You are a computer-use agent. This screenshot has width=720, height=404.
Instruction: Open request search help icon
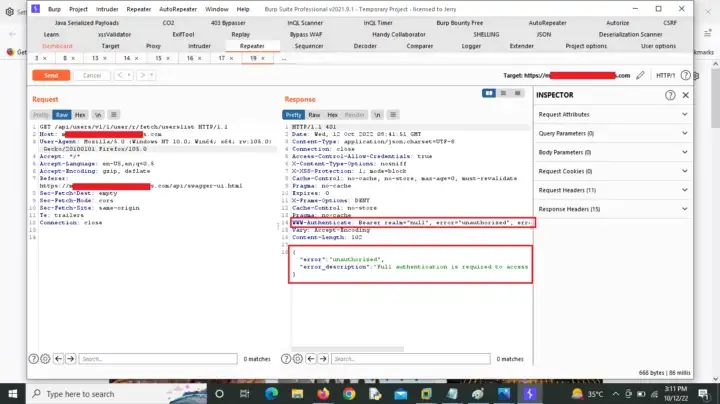[x=34, y=359]
